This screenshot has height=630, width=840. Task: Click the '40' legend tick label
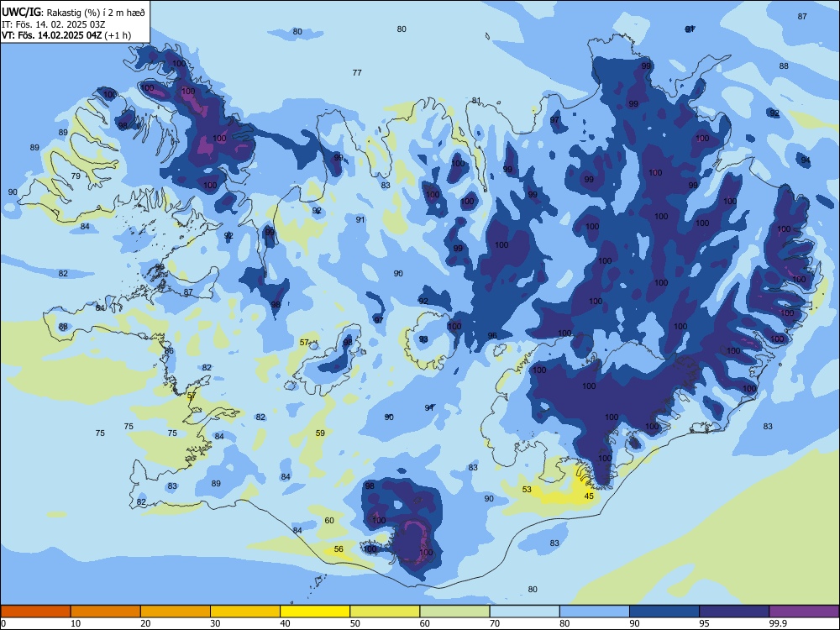[x=285, y=623]
